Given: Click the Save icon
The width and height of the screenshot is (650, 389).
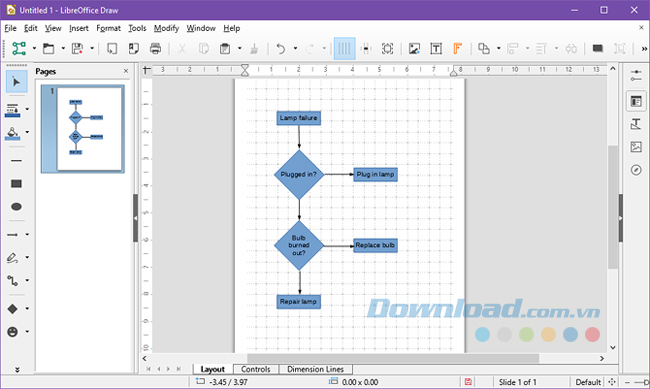Looking at the screenshot, I should [78, 49].
